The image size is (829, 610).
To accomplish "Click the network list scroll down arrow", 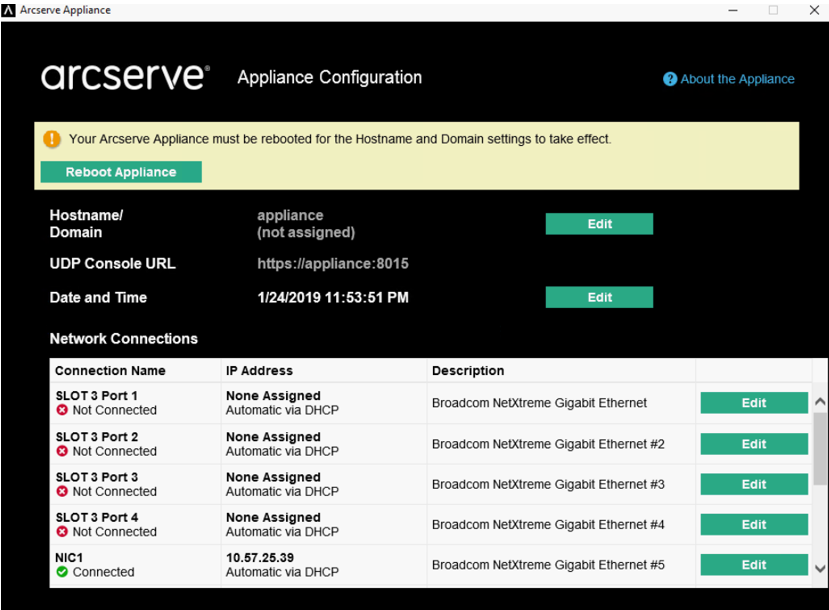I will click(820, 569).
